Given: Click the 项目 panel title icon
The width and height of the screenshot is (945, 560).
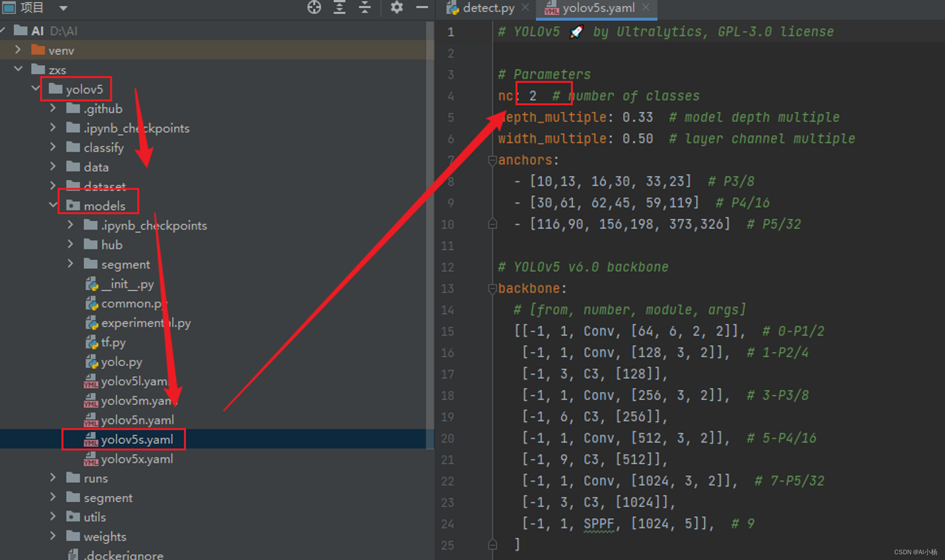Looking at the screenshot, I should coord(9,8).
